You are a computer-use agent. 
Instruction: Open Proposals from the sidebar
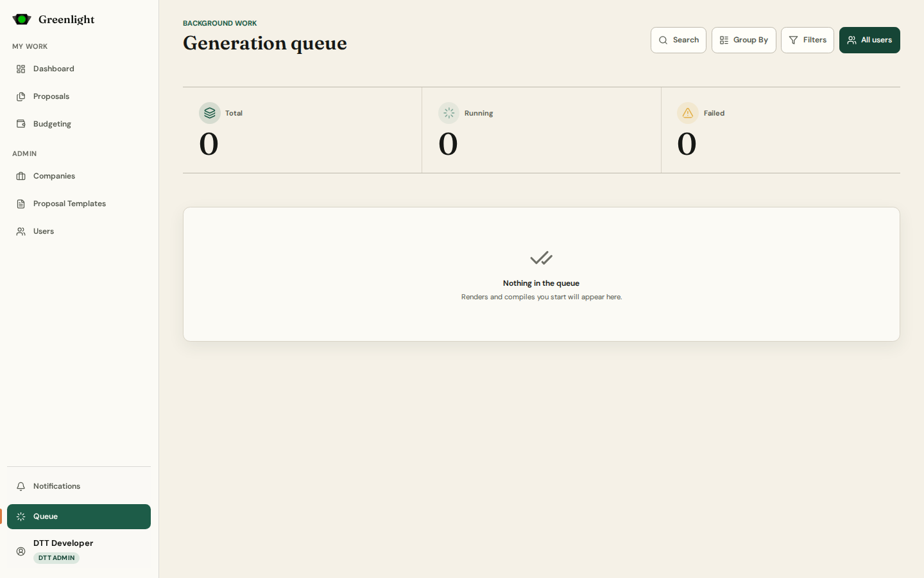click(x=79, y=96)
